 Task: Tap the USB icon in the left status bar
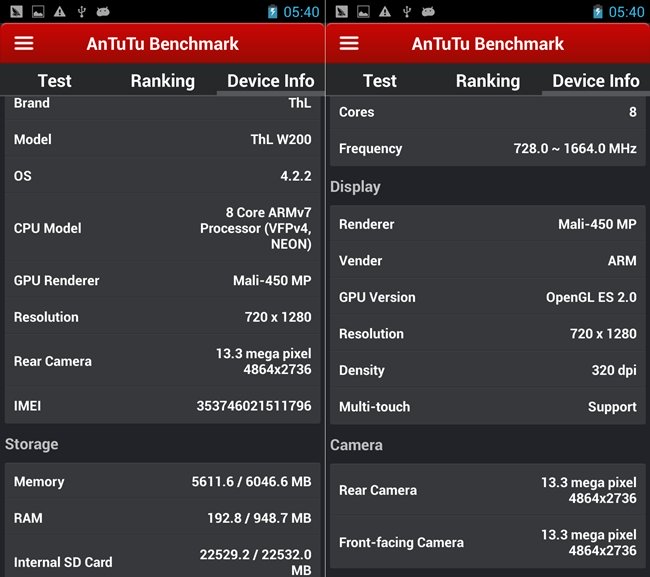[x=81, y=12]
